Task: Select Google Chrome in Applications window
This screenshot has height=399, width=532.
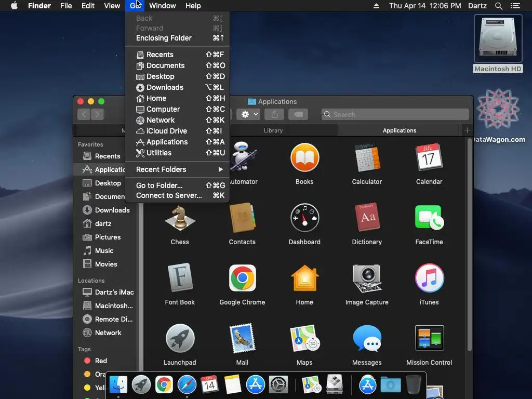Action: point(242,278)
